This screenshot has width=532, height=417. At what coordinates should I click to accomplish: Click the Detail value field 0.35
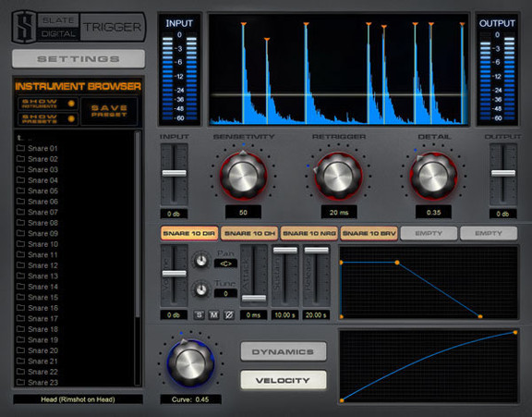[x=433, y=213]
